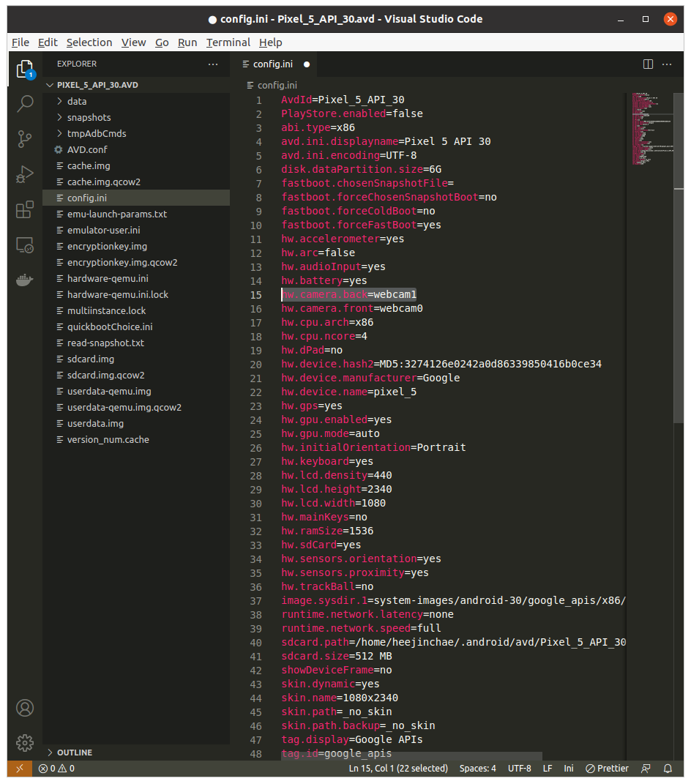Open the errors and warnings status indicator

point(56,769)
